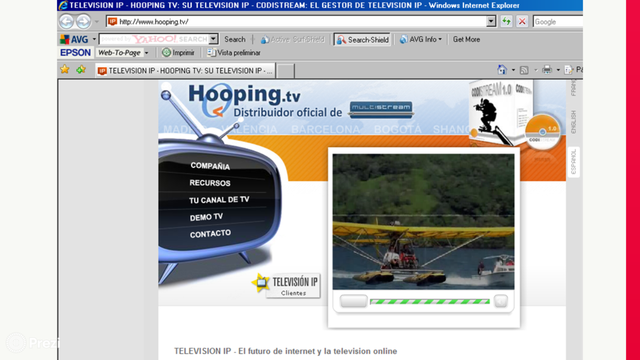
Task: Click the player volume button
Action: (x=500, y=301)
